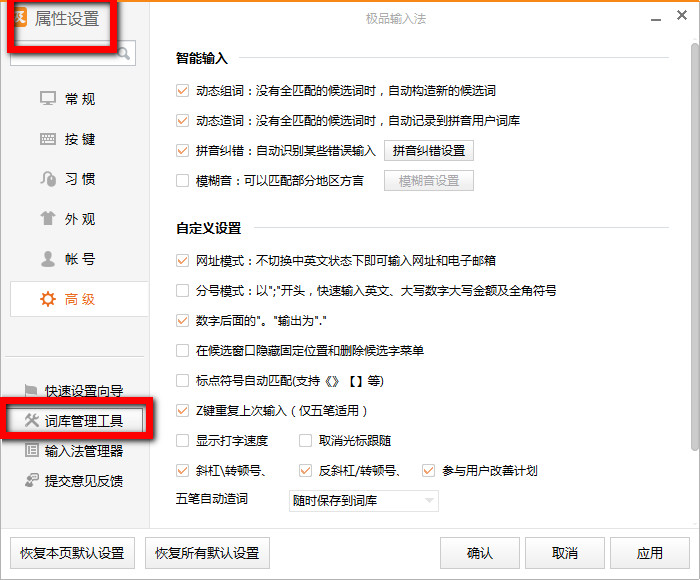Open the 五笔自动造词 dropdown
700x580 pixels.
click(362, 500)
